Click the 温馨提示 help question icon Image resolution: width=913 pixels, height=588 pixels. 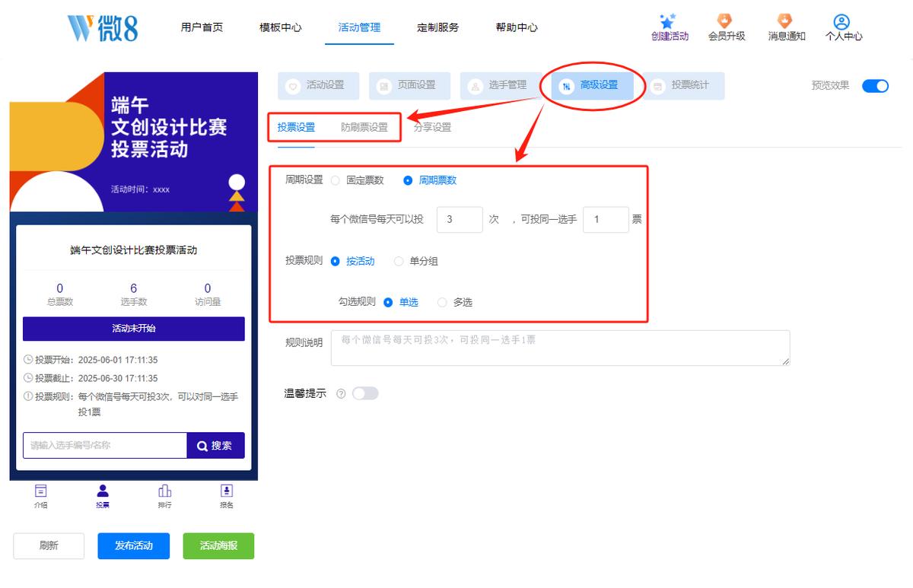341,394
